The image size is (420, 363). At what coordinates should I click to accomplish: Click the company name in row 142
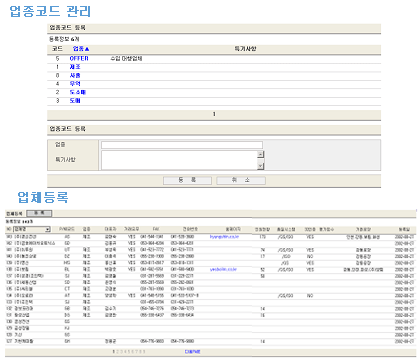tap(35, 243)
